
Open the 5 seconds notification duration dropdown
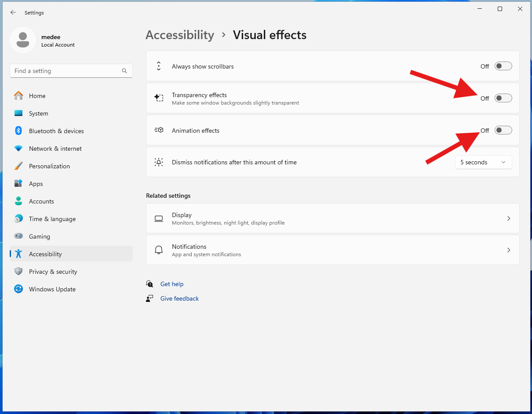pos(484,162)
